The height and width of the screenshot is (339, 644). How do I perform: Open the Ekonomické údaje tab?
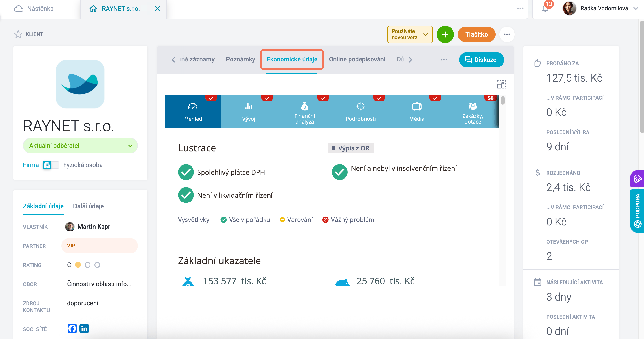pyautogui.click(x=292, y=60)
